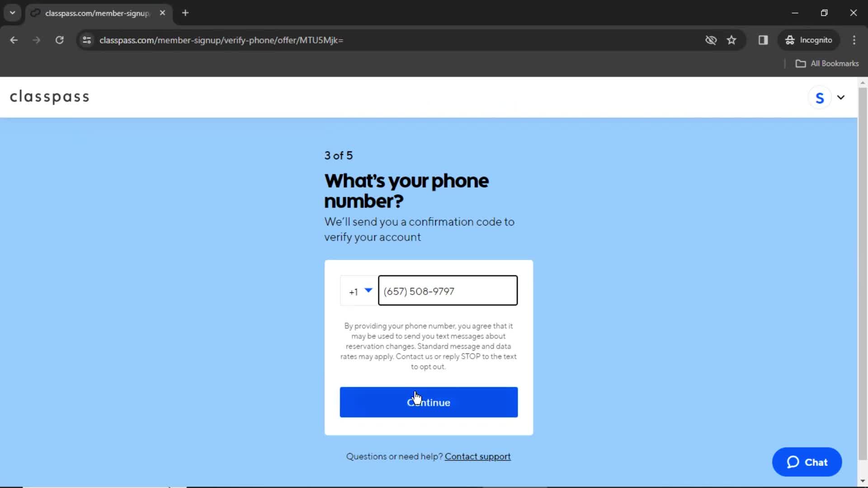
Task: Expand the country code dropdown +1
Action: click(359, 291)
